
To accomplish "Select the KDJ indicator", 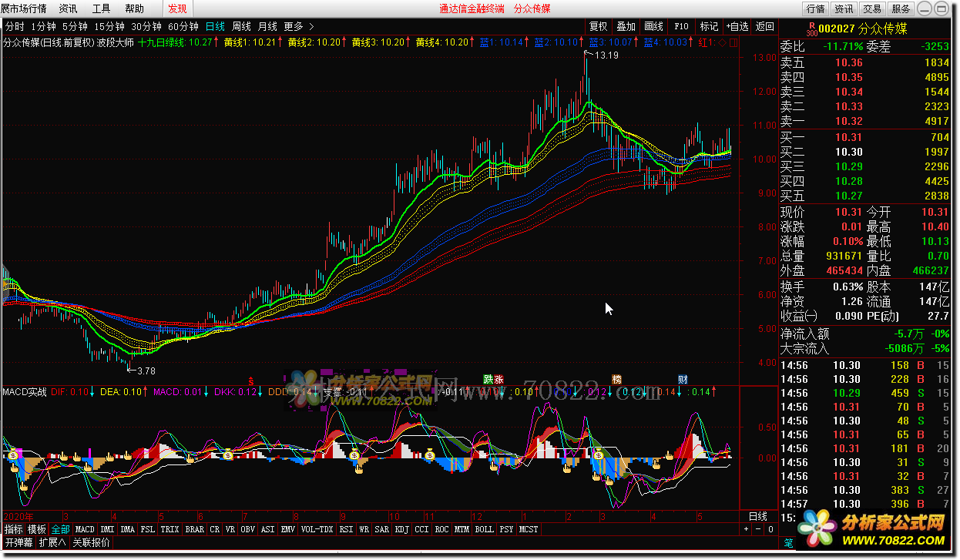I will (x=401, y=529).
